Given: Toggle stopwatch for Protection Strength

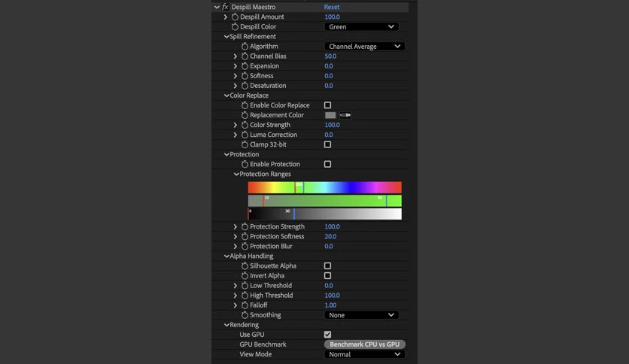Looking at the screenshot, I should click(x=245, y=226).
